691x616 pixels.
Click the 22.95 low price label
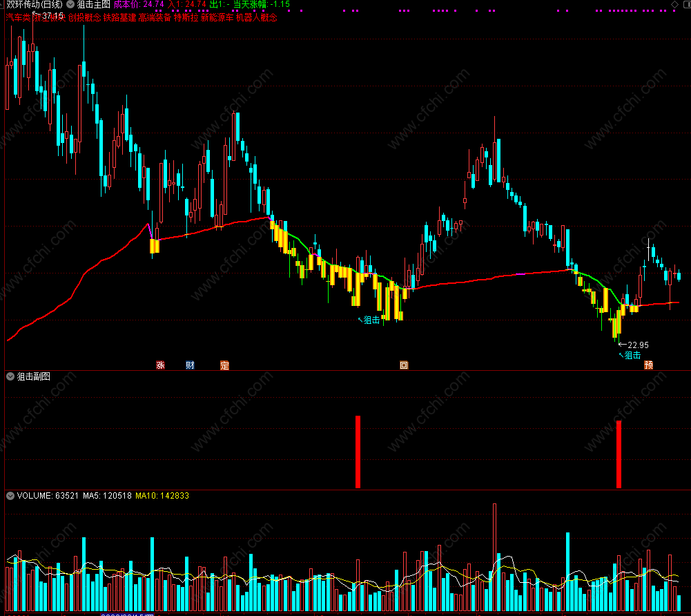(x=638, y=345)
